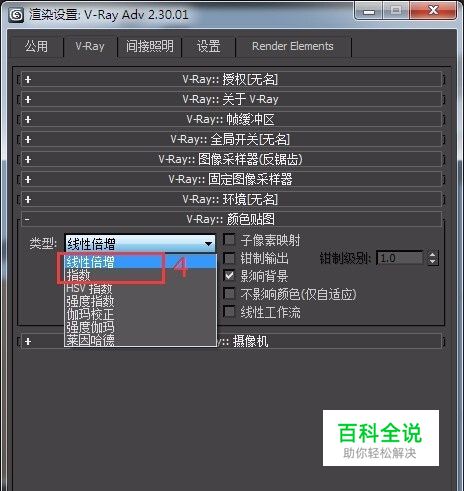
Task: Decrease 钳制级别 with the down spinner arrow
Action: [x=433, y=262]
